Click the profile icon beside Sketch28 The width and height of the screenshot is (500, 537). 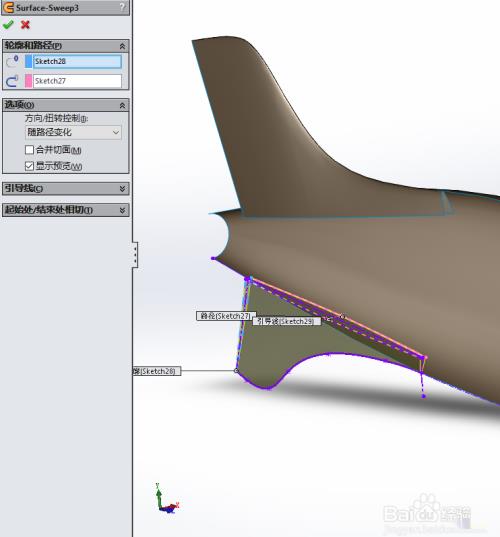click(12, 62)
